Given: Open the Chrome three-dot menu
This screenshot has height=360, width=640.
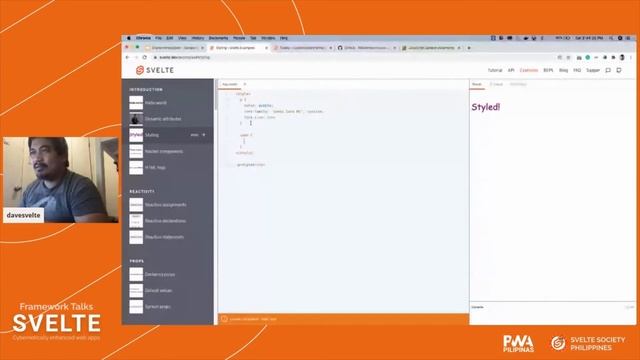Looking at the screenshot, I should (x=631, y=58).
